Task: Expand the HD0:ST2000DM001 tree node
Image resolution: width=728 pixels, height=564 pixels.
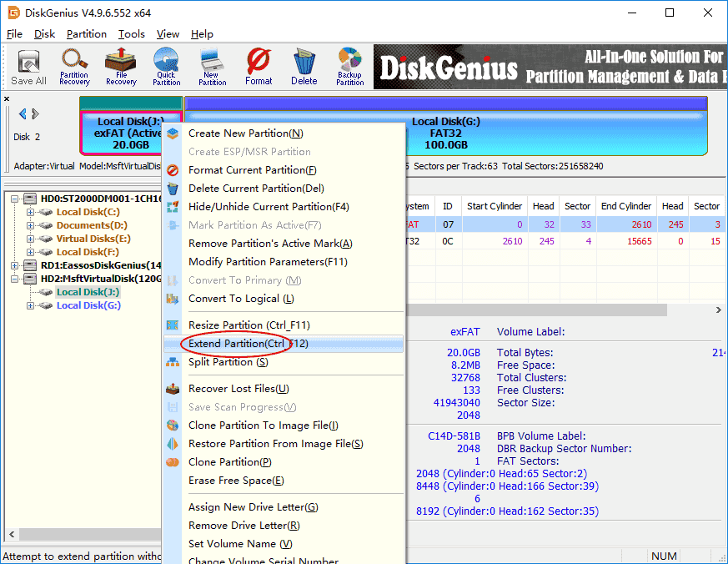Action: pos(18,199)
